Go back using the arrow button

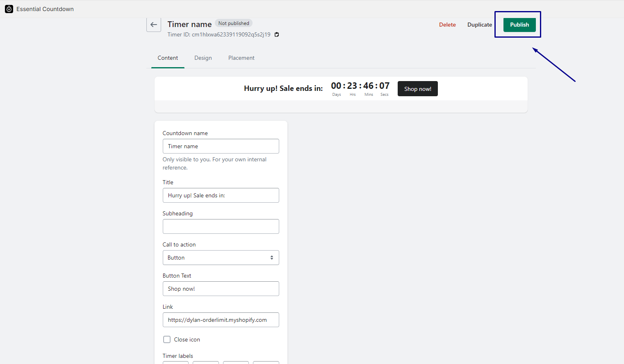pyautogui.click(x=154, y=25)
